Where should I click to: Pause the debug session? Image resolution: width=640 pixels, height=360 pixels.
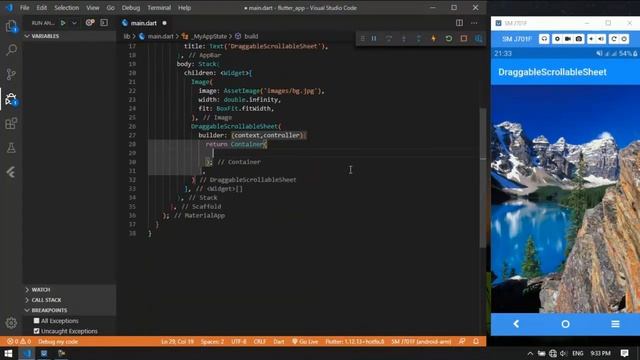click(374, 39)
